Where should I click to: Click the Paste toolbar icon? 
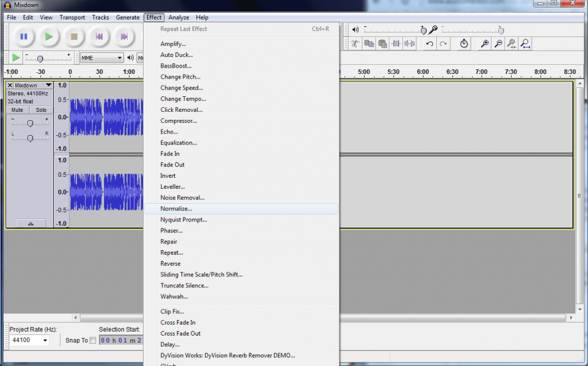click(382, 44)
